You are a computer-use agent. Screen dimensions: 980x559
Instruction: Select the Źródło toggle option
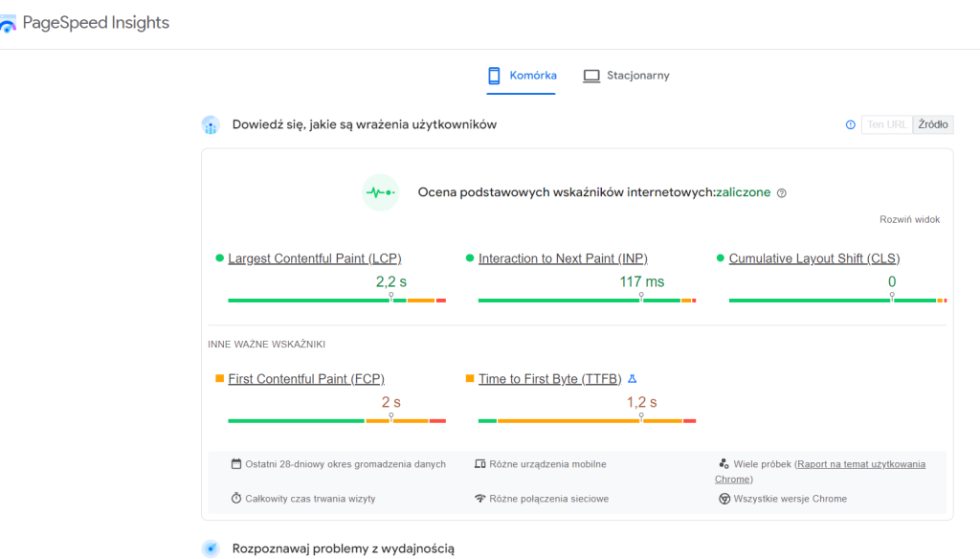pos(933,124)
